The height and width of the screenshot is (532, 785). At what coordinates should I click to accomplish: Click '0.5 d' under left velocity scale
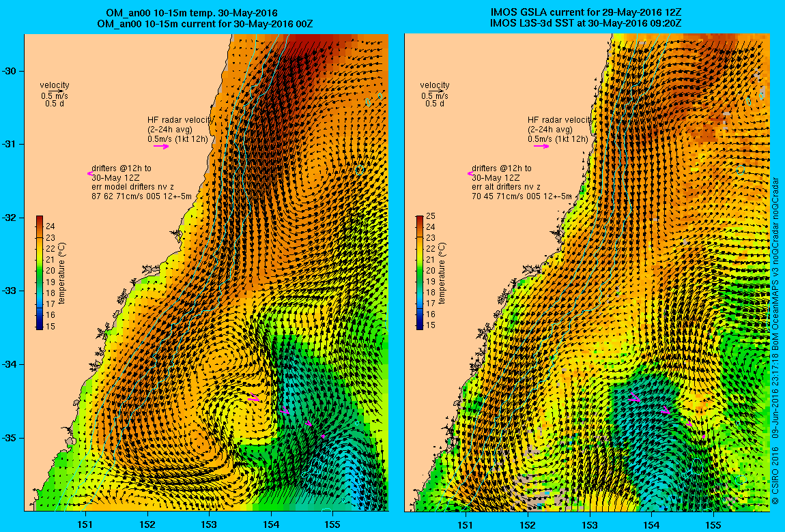(55, 104)
